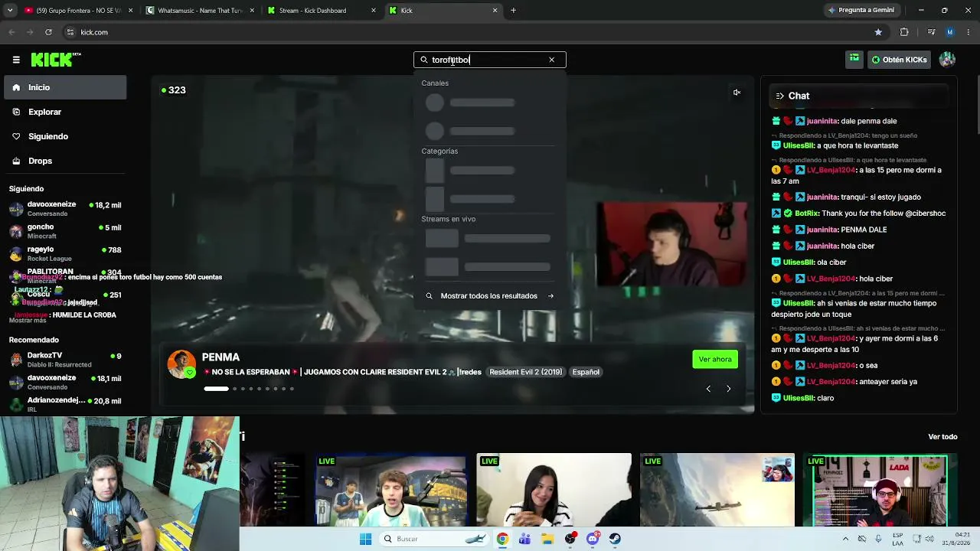Open the Resident Evil 2 (2019) category tag

click(x=525, y=372)
